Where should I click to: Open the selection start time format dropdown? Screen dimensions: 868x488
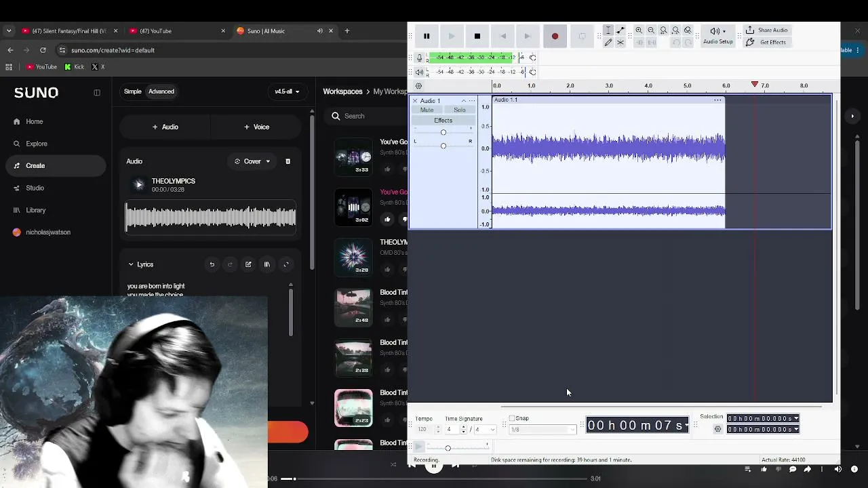(796, 419)
